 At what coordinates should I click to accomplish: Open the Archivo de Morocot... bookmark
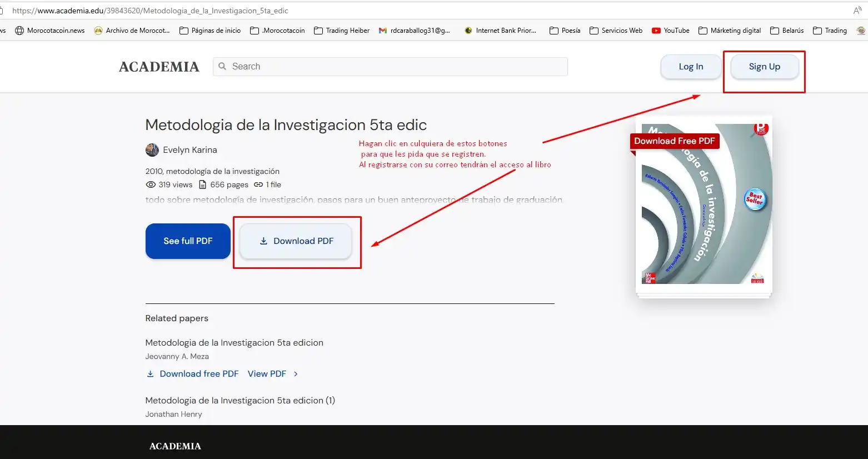click(132, 31)
